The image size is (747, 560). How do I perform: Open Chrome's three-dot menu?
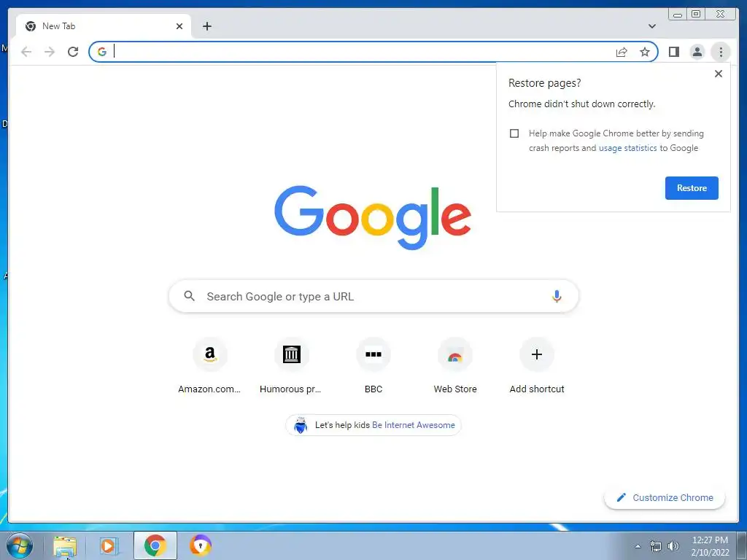click(721, 52)
